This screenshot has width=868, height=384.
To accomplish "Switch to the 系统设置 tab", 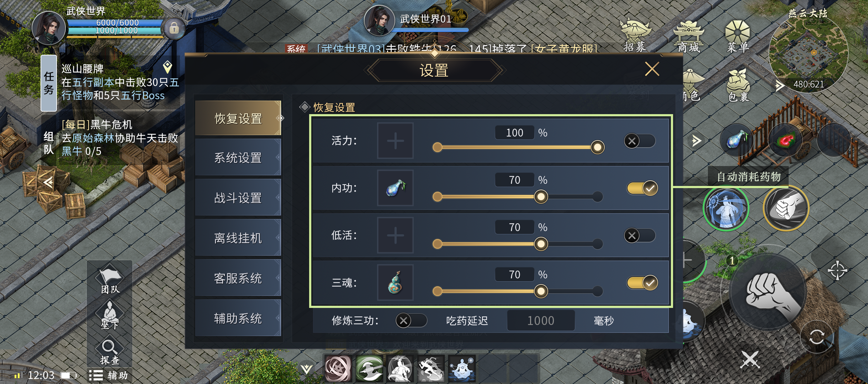I will (x=238, y=158).
